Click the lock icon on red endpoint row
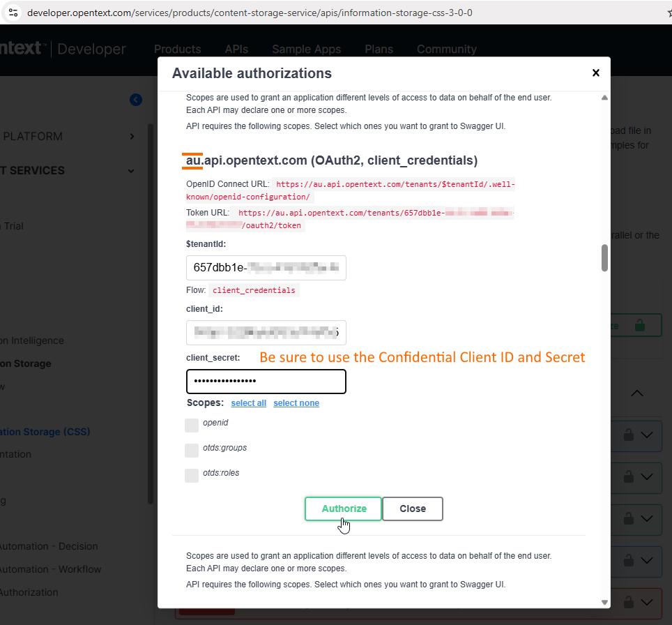This screenshot has width=672, height=625. 628,602
